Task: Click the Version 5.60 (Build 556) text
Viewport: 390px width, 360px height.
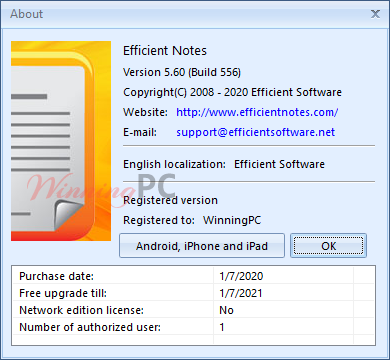Action: 182,72
